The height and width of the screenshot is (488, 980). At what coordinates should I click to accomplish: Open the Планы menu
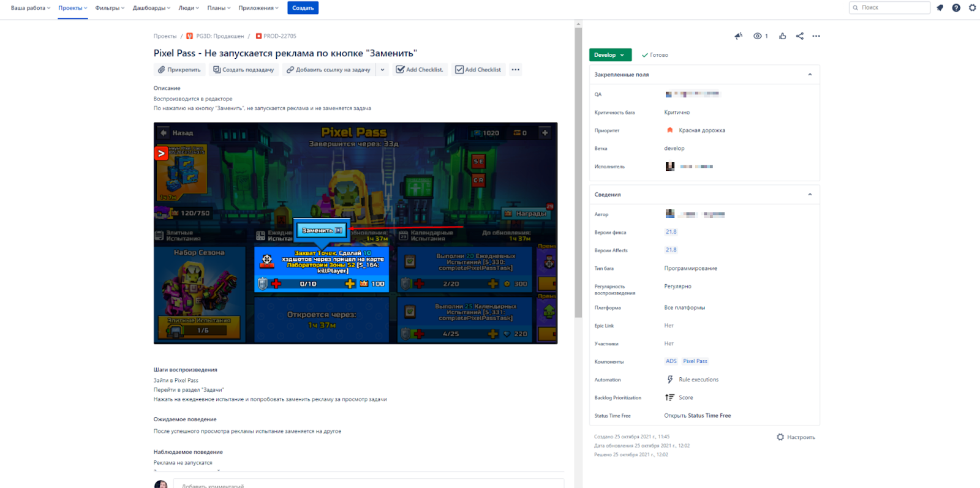219,8
